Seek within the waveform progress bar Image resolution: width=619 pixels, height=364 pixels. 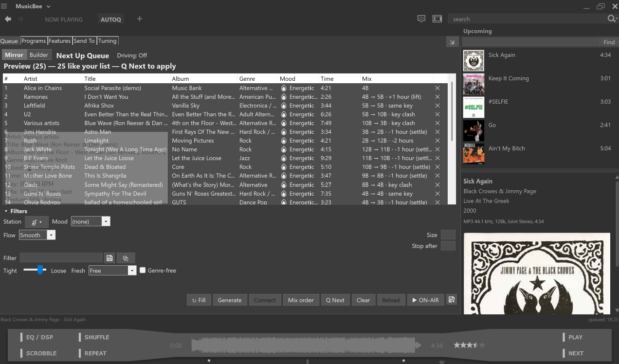[307, 346]
